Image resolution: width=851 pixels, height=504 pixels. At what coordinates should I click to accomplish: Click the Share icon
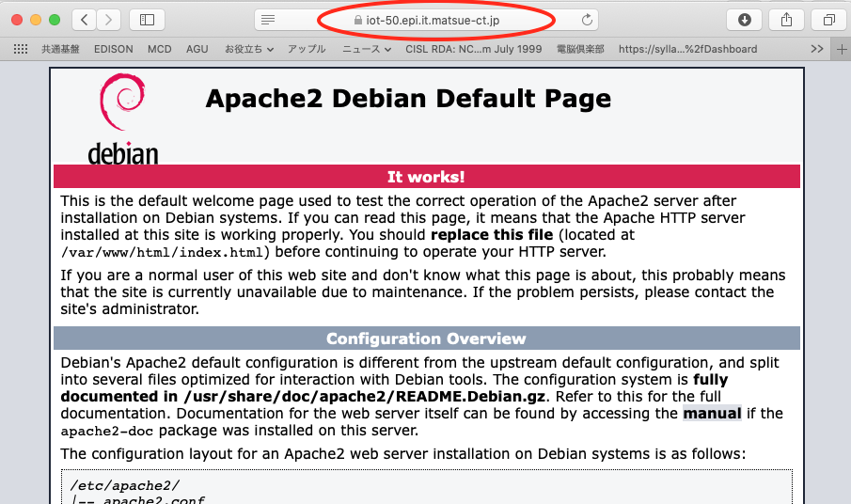[x=786, y=20]
